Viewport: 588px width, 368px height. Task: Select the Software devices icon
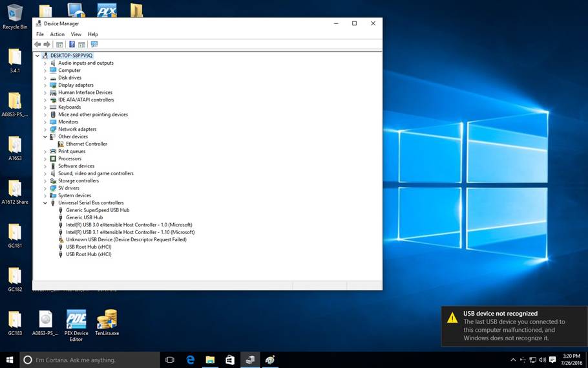[x=53, y=166]
